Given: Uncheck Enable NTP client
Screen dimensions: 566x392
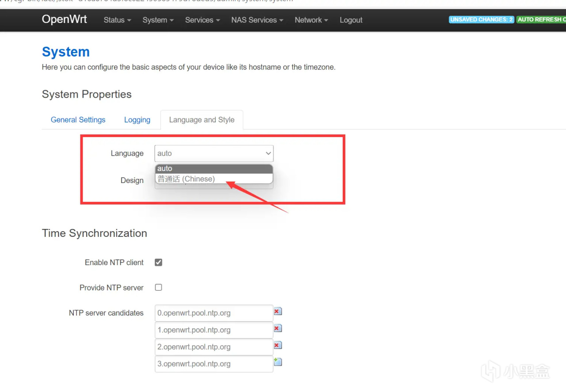Looking at the screenshot, I should 158,263.
